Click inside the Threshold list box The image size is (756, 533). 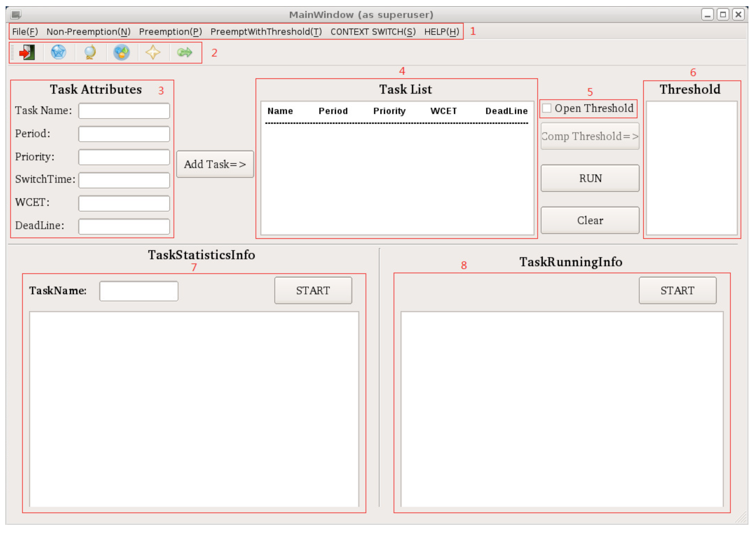click(692, 168)
